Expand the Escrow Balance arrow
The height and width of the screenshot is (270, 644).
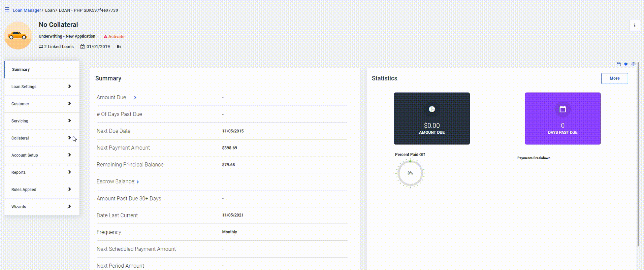pos(138,182)
